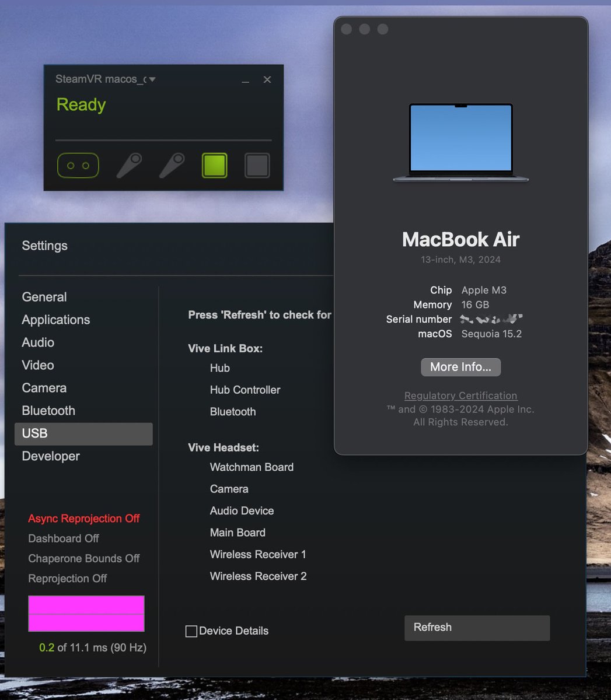Click the green base station icon
611x700 pixels.
(x=214, y=166)
